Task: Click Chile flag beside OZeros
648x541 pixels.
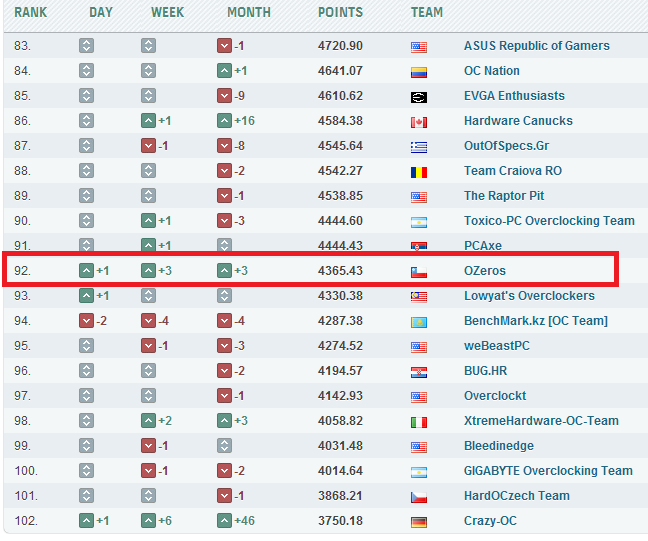Action: tap(419, 272)
